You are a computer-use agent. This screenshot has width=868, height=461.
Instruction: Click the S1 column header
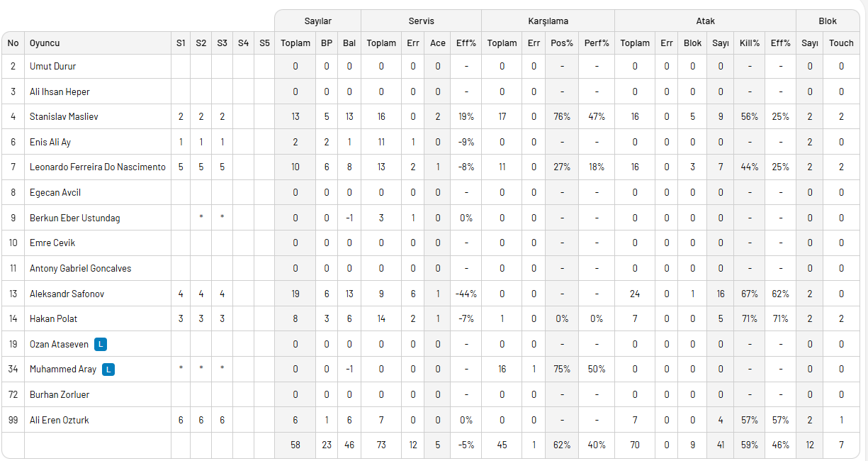pyautogui.click(x=181, y=43)
